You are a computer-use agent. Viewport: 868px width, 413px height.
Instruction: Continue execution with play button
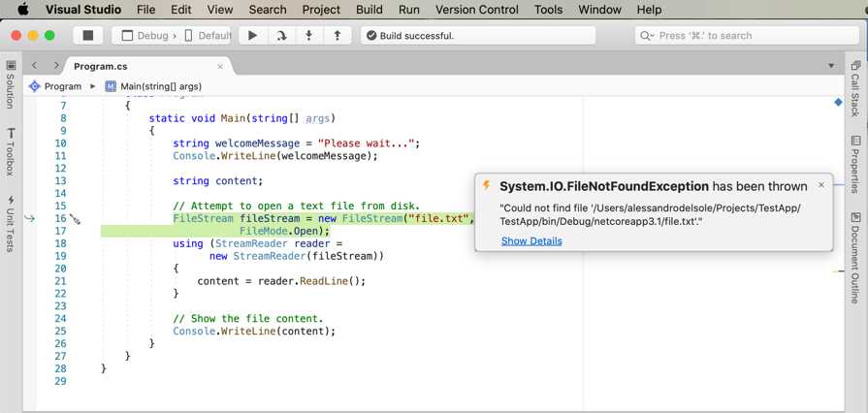[x=253, y=36]
